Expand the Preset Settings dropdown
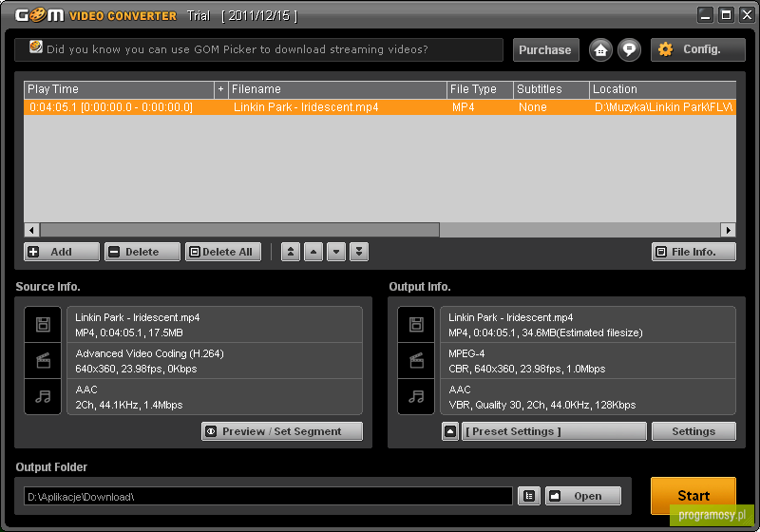760x532 pixels. 554,431
